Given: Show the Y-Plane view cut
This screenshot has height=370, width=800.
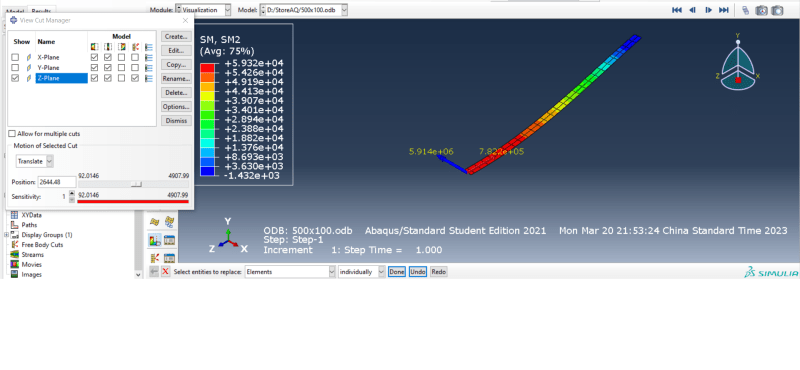Looking at the screenshot, I should pos(15,67).
